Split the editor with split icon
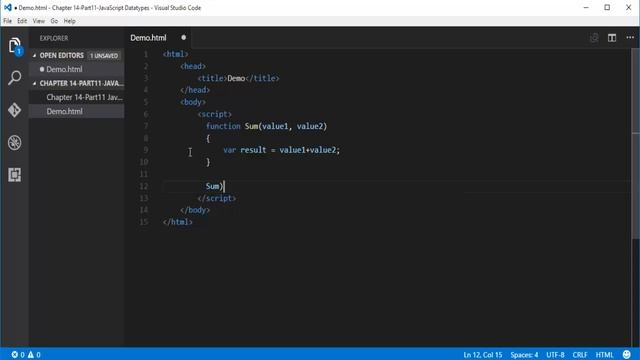Viewport: 640px width, 360px height. coord(612,38)
